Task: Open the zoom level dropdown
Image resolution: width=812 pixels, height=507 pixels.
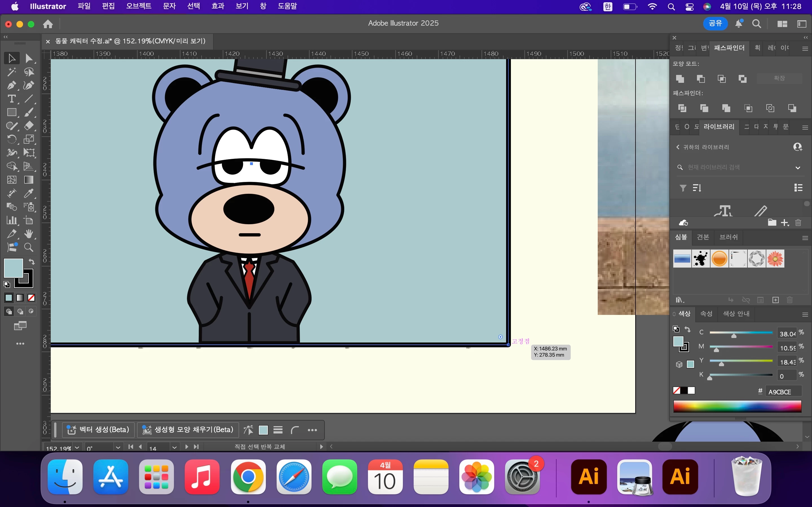Action: [x=77, y=447]
